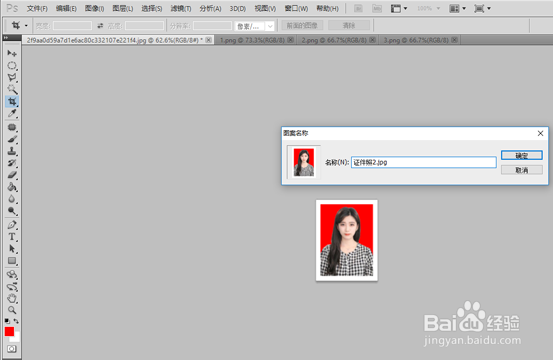Collapse the toolbox double-arrow handle
The width and height of the screenshot is (553, 360).
pyautogui.click(x=6, y=37)
